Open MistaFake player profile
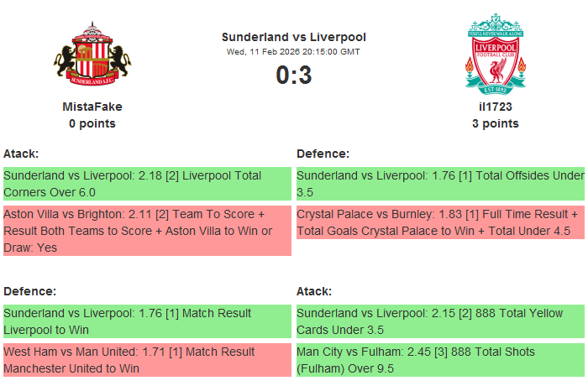Image resolution: width=588 pixels, height=386 pixels. pos(92,107)
